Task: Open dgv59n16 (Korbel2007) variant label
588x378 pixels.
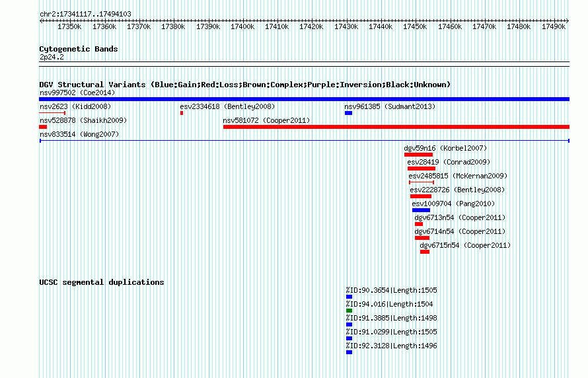Action: (445, 148)
